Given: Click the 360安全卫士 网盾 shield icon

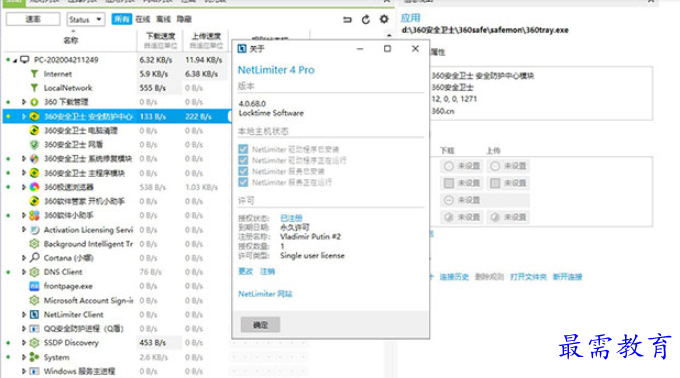Looking at the screenshot, I should tap(34, 144).
